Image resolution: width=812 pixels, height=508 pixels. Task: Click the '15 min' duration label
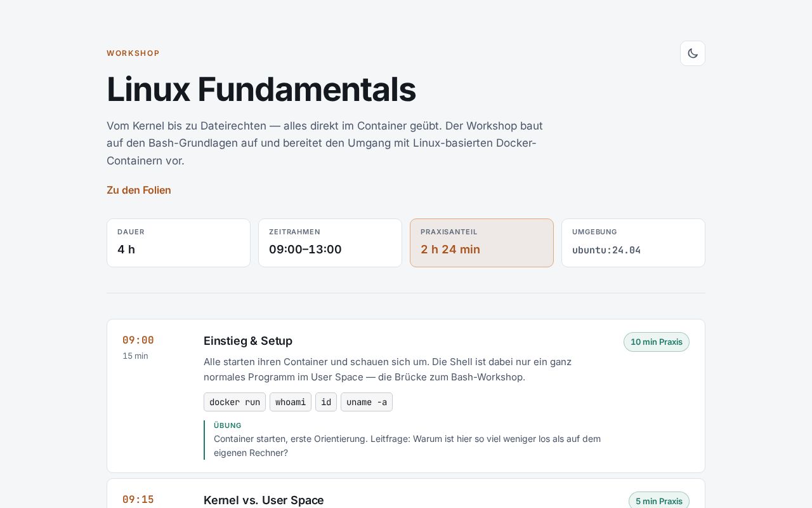pyautogui.click(x=135, y=356)
